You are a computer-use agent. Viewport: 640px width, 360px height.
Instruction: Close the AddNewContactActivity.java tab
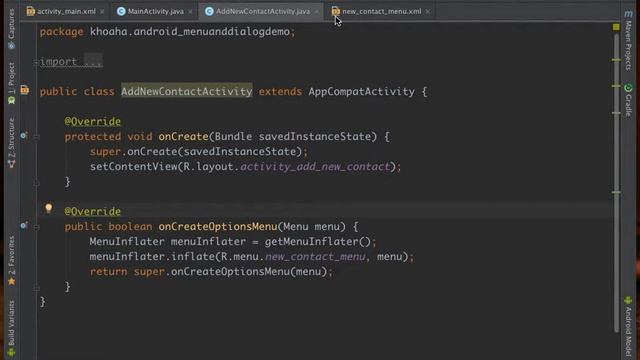[316, 12]
